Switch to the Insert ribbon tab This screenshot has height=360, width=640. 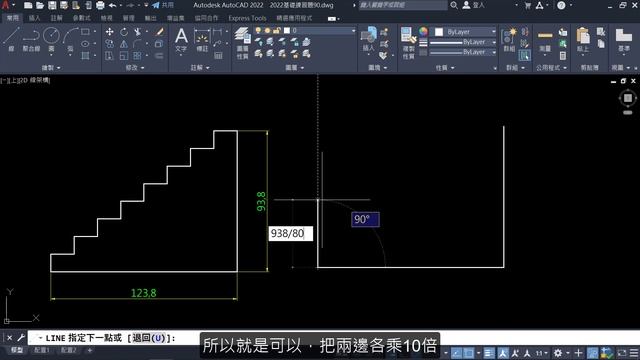tap(34, 18)
